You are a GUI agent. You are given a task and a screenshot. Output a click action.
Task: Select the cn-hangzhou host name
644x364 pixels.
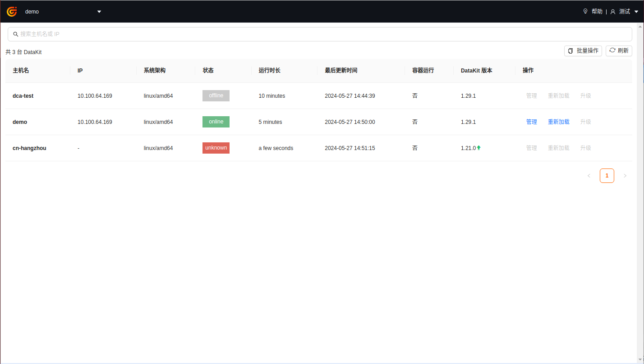[29, 148]
